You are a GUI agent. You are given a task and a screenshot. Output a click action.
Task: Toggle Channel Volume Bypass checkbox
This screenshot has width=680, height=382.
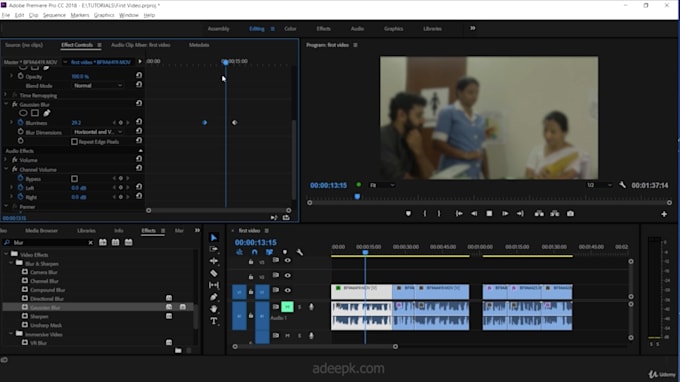75,179
